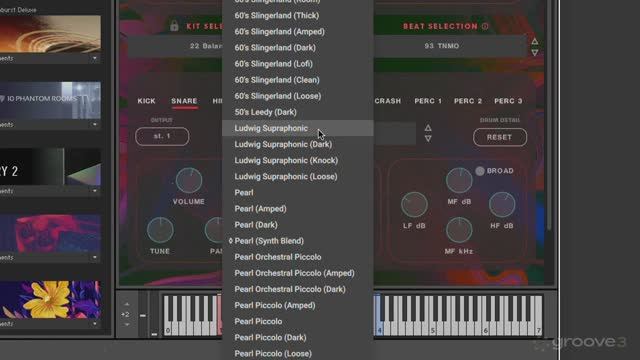Expand dropdown under Phantom Rooms library

pyautogui.click(x=95, y=124)
